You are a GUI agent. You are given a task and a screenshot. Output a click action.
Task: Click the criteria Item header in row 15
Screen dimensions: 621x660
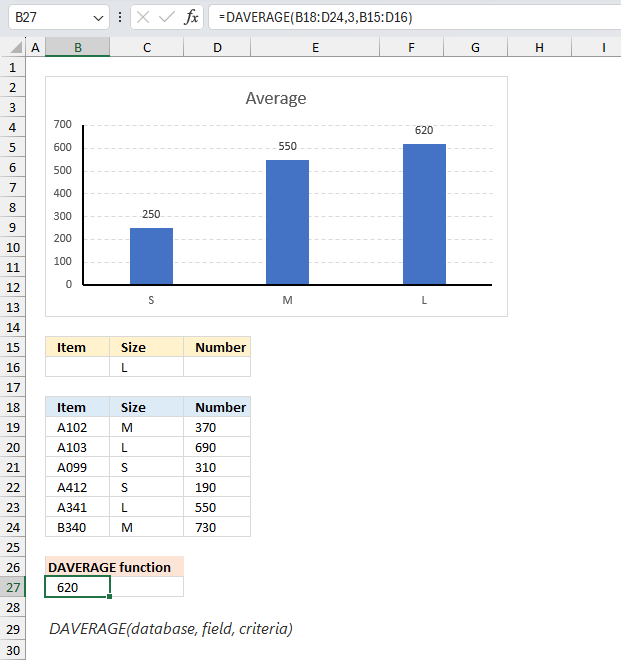click(x=77, y=347)
